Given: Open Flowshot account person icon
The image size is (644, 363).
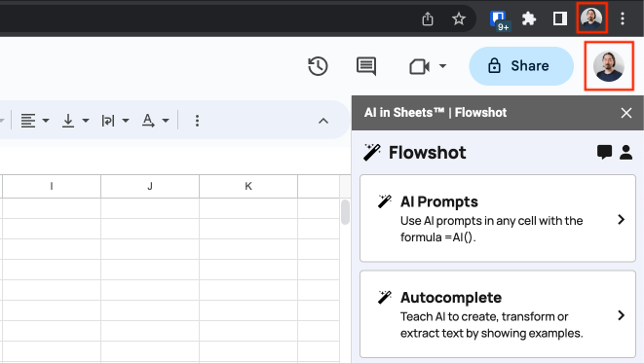Looking at the screenshot, I should [625, 152].
